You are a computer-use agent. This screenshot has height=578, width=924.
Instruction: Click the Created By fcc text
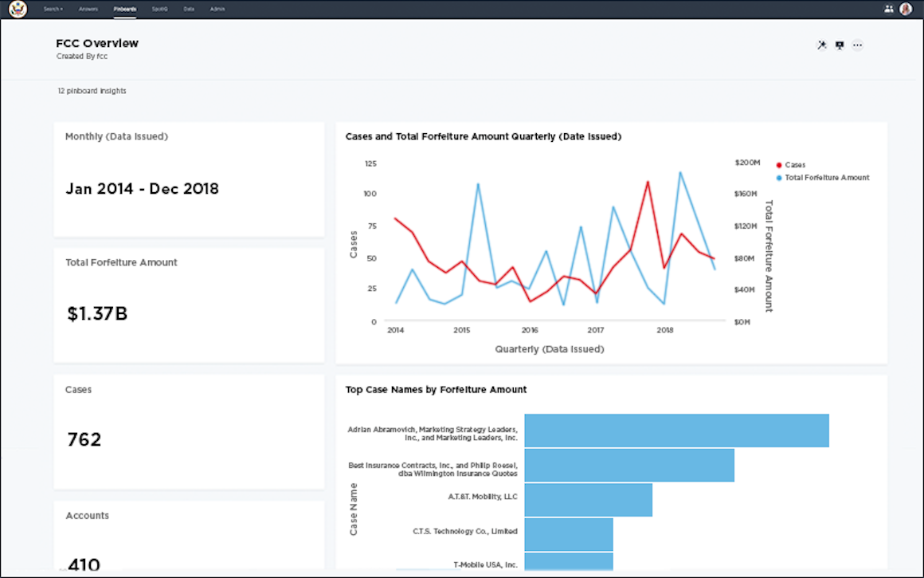(x=82, y=57)
